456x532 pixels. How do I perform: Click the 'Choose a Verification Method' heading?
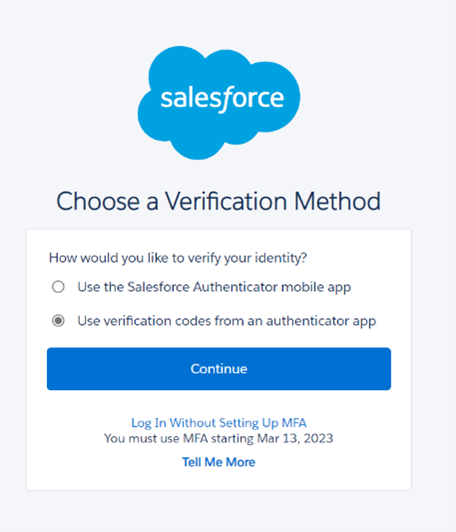tap(218, 202)
